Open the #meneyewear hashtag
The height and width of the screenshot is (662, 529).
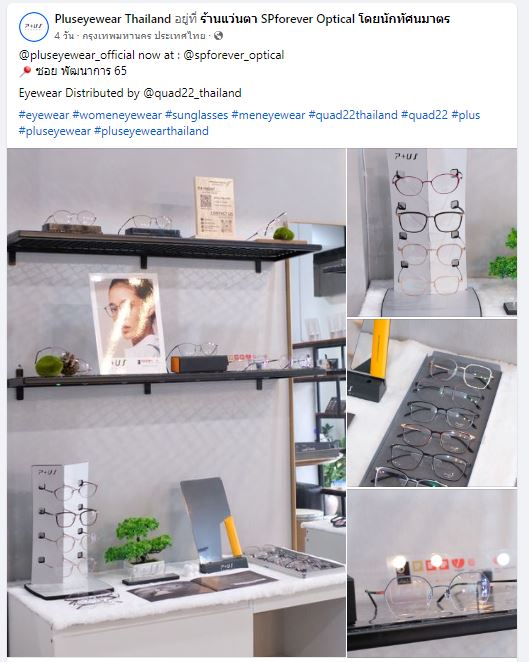(x=268, y=115)
